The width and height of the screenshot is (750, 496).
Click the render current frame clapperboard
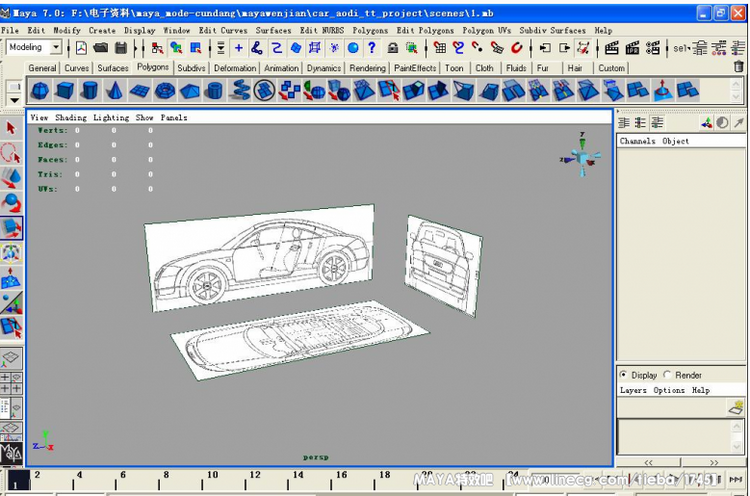click(x=611, y=48)
